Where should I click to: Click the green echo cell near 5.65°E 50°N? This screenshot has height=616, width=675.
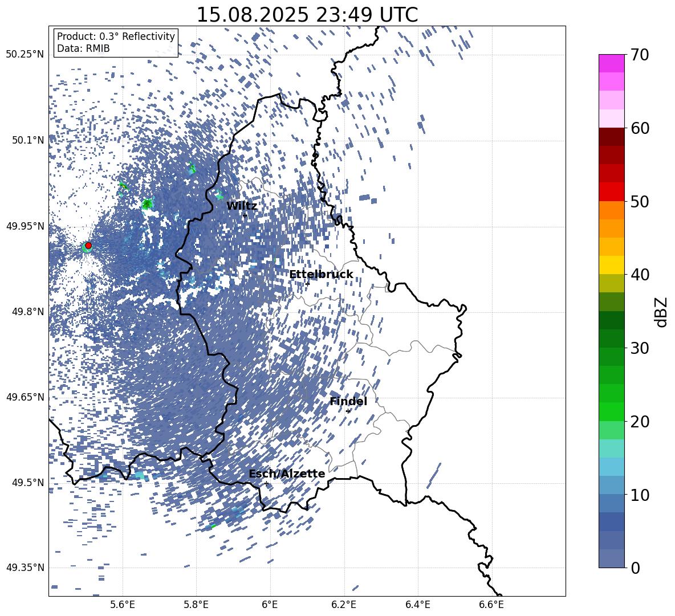click(x=147, y=203)
